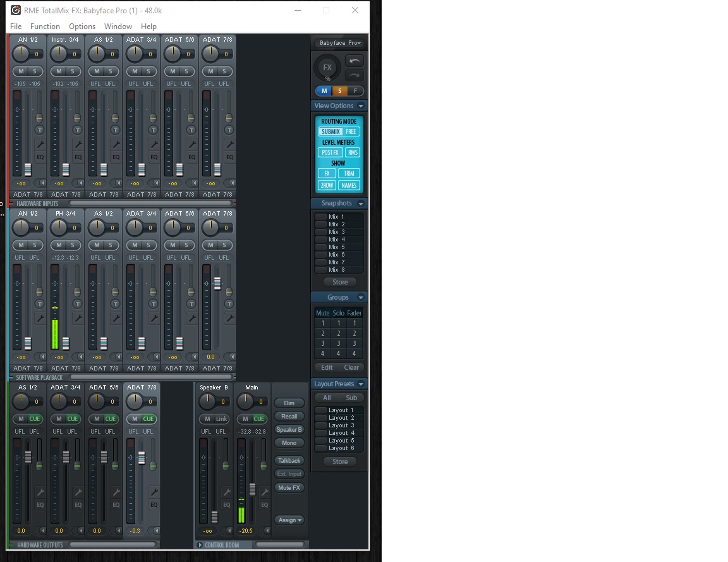Toggle RMS level meters

[353, 152]
